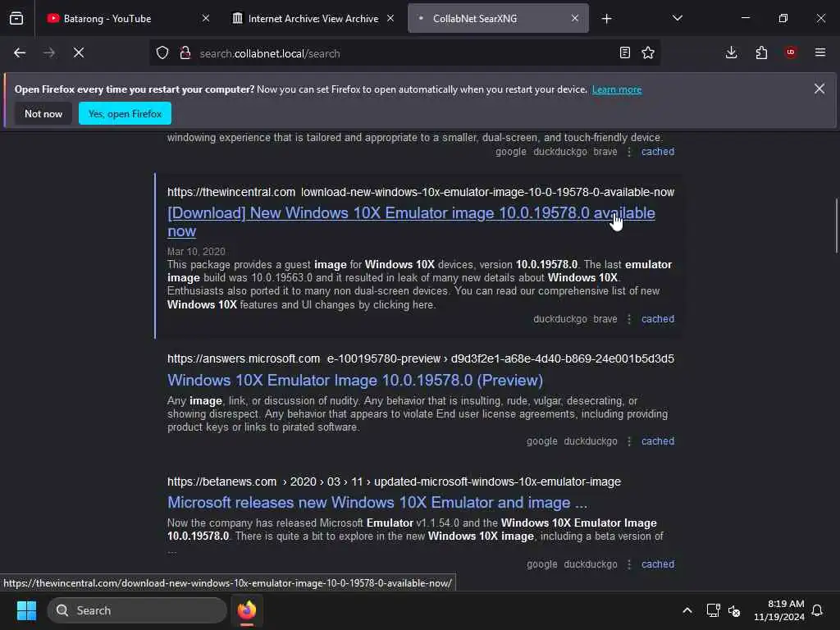Open uBlock Origin extension icon

[x=790, y=52]
